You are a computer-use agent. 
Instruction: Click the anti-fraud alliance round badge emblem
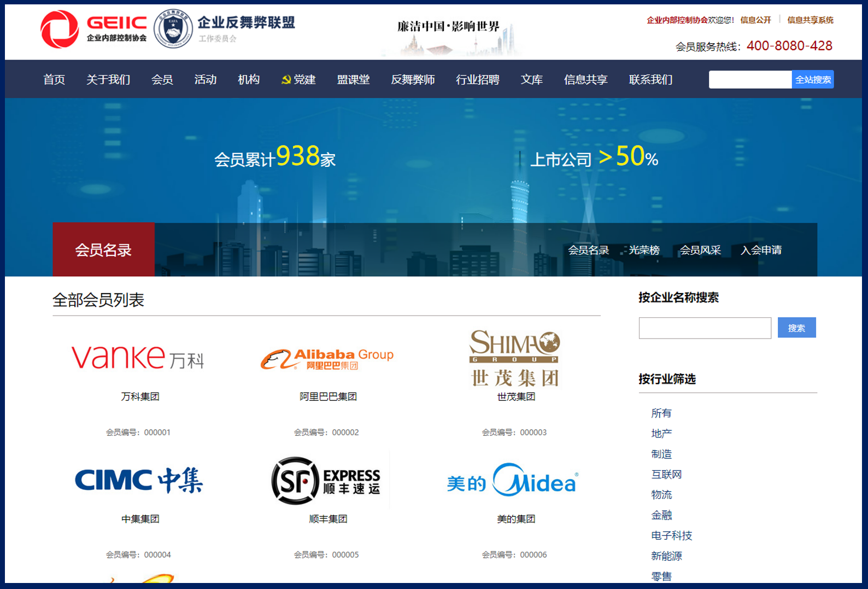[173, 30]
